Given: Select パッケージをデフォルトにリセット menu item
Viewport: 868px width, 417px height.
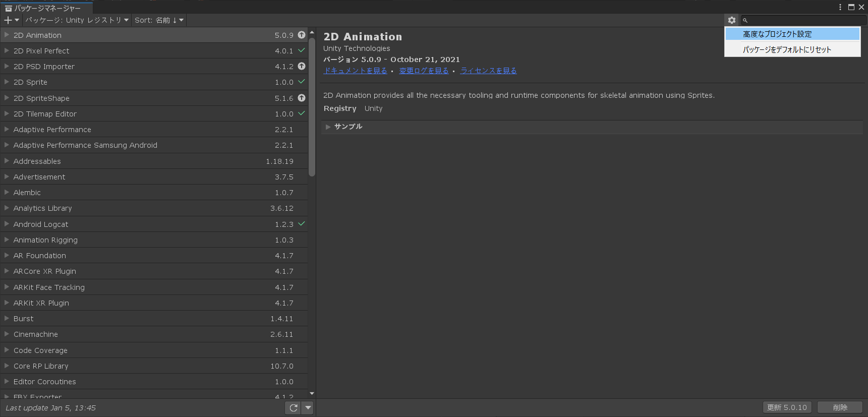Looking at the screenshot, I should [x=792, y=49].
